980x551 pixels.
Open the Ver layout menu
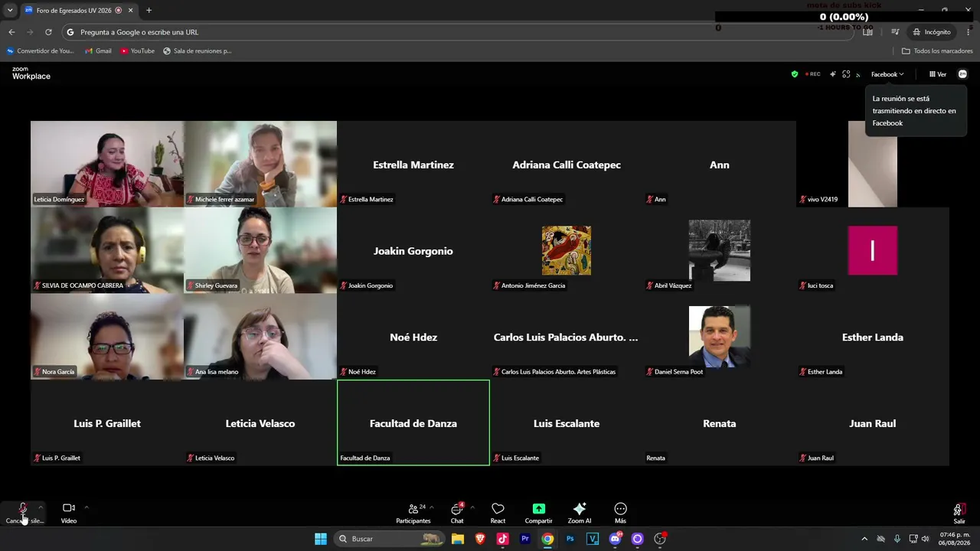pyautogui.click(x=938, y=74)
